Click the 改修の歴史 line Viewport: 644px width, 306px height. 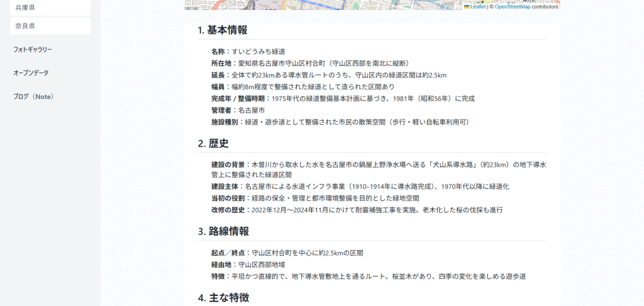(357, 210)
